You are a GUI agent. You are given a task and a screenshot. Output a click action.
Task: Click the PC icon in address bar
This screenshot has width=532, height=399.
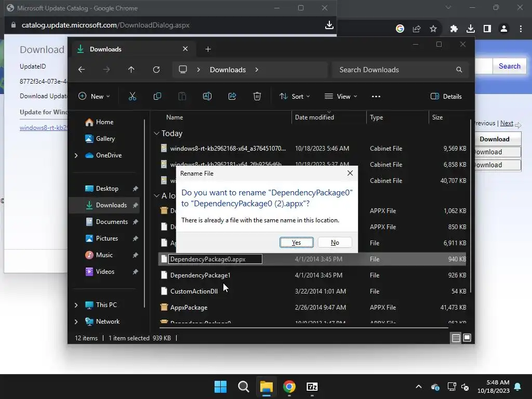click(183, 70)
